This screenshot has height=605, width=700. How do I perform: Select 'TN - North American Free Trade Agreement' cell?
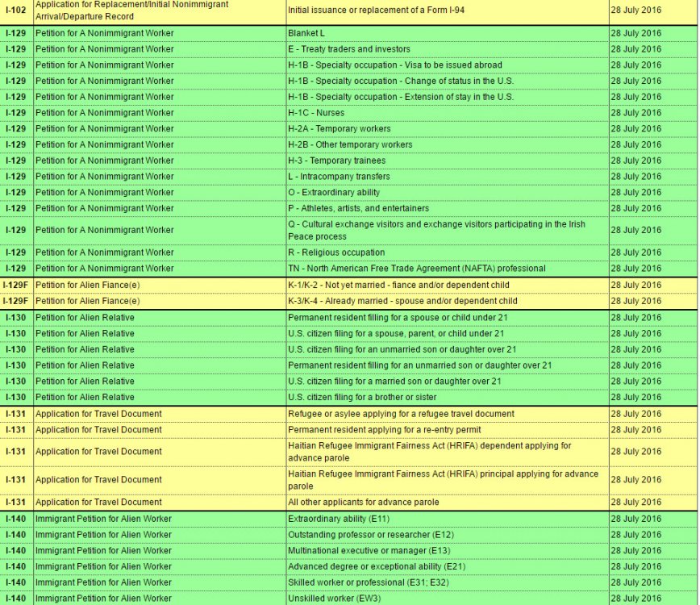click(x=448, y=269)
